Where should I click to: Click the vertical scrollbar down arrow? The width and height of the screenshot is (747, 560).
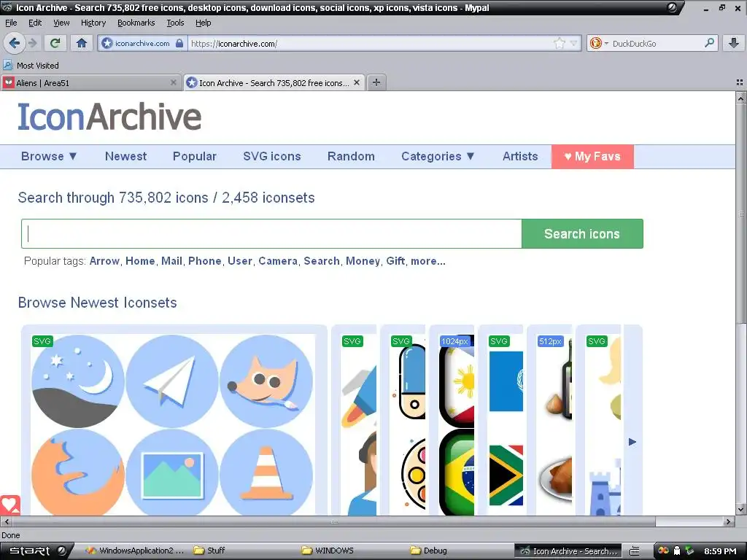tap(741, 510)
